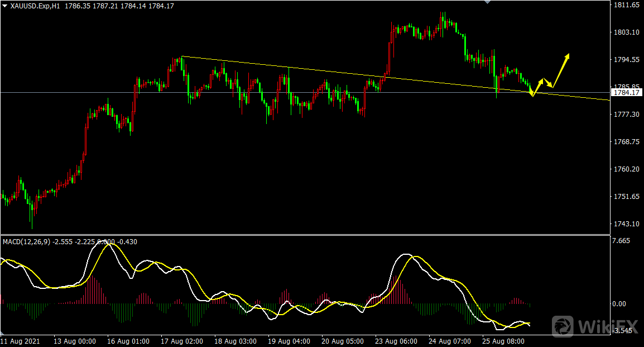
Task: Click the 0.00 MACD zero level label
Action: point(620,304)
